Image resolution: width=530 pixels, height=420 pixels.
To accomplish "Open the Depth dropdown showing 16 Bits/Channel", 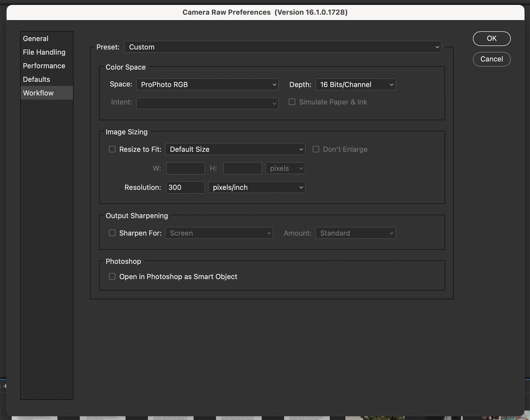I will [x=355, y=84].
